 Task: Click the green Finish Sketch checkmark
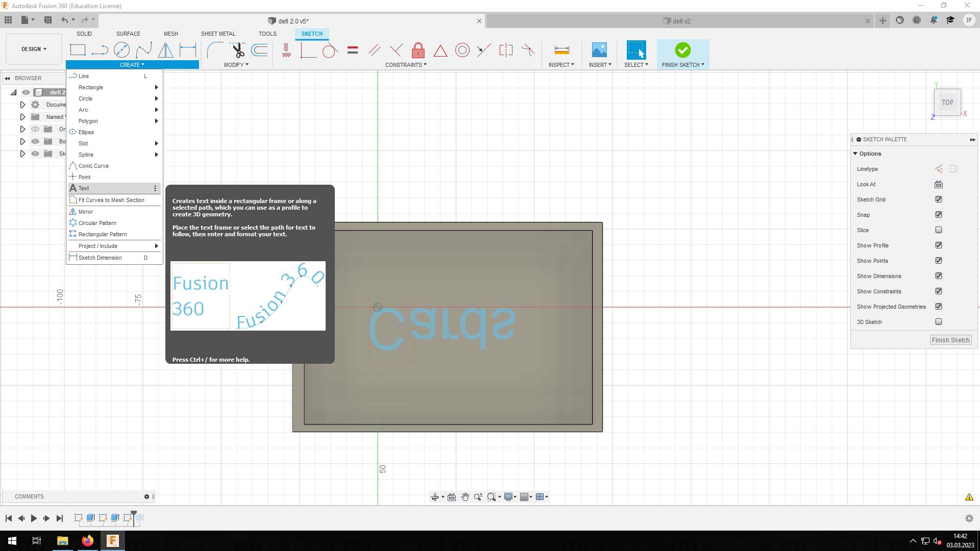click(682, 50)
